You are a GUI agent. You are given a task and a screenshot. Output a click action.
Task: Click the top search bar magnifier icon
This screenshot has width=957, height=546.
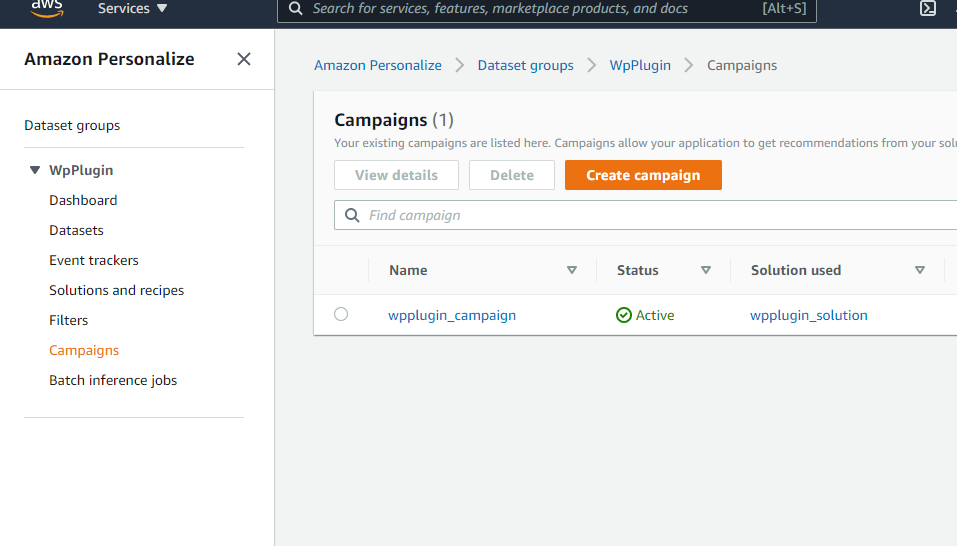point(295,9)
